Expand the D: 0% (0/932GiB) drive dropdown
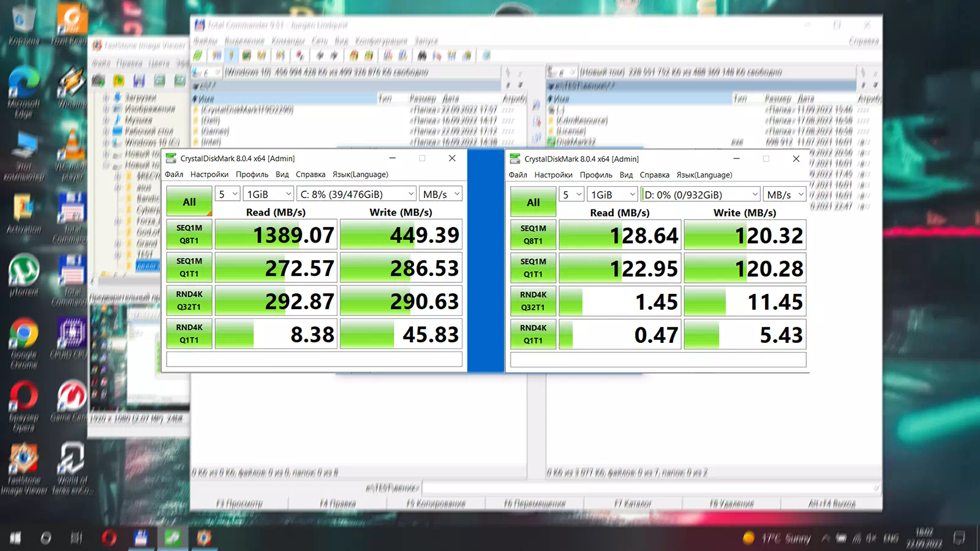This screenshot has height=551, width=980. tap(701, 195)
